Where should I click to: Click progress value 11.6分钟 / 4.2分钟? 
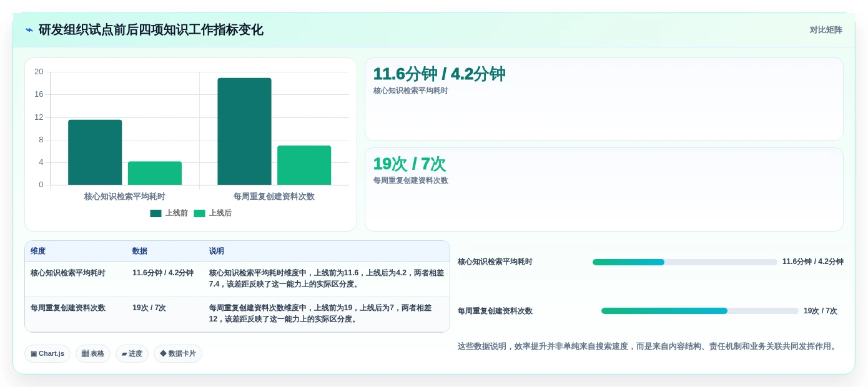click(813, 262)
